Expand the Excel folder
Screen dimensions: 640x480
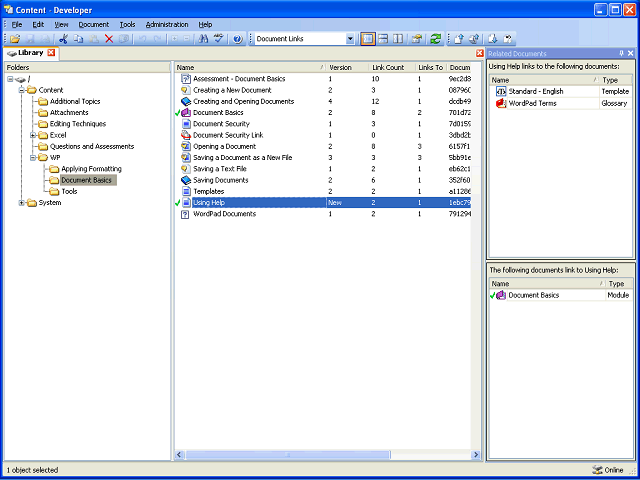point(33,135)
